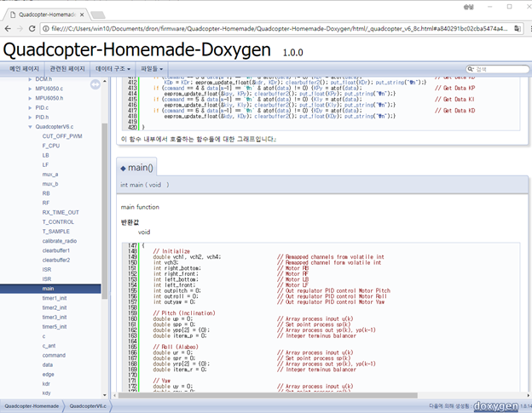Viewport: 532px width, 413px height.
Task: Select timer2_init in the tree
Action: pos(55,307)
